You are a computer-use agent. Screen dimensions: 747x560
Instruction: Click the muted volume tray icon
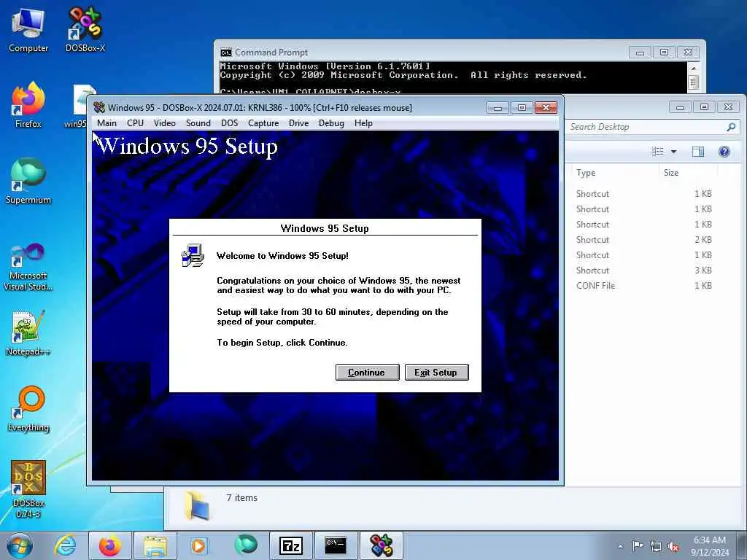(673, 547)
